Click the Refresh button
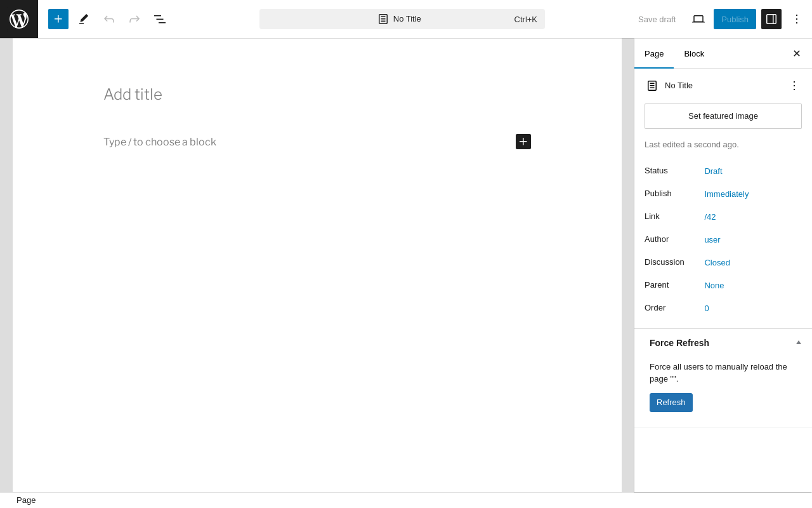The height and width of the screenshot is (508, 812). [671, 403]
